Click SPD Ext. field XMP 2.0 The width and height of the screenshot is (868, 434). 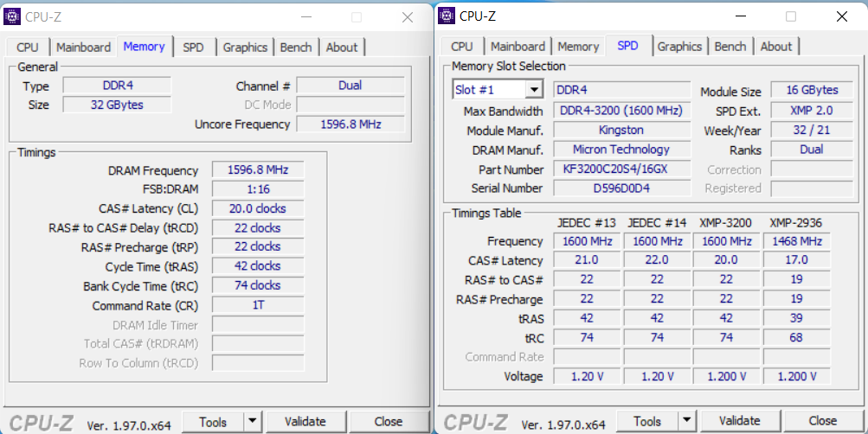tap(812, 111)
